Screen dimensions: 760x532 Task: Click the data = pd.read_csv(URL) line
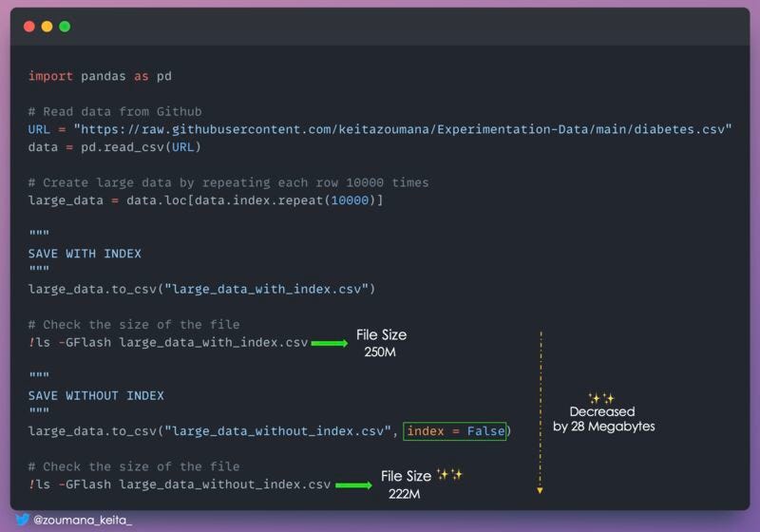pos(114,147)
